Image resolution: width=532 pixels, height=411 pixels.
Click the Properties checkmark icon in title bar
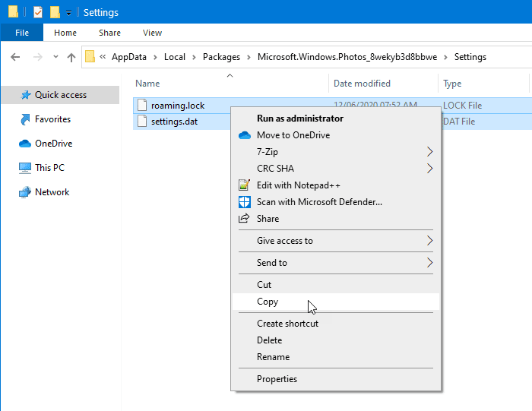click(37, 12)
